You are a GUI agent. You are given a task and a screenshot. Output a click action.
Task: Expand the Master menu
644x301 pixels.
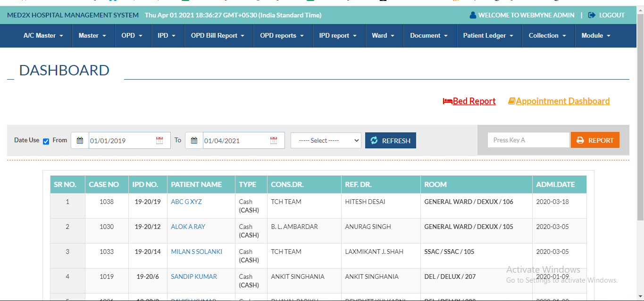[92, 35]
